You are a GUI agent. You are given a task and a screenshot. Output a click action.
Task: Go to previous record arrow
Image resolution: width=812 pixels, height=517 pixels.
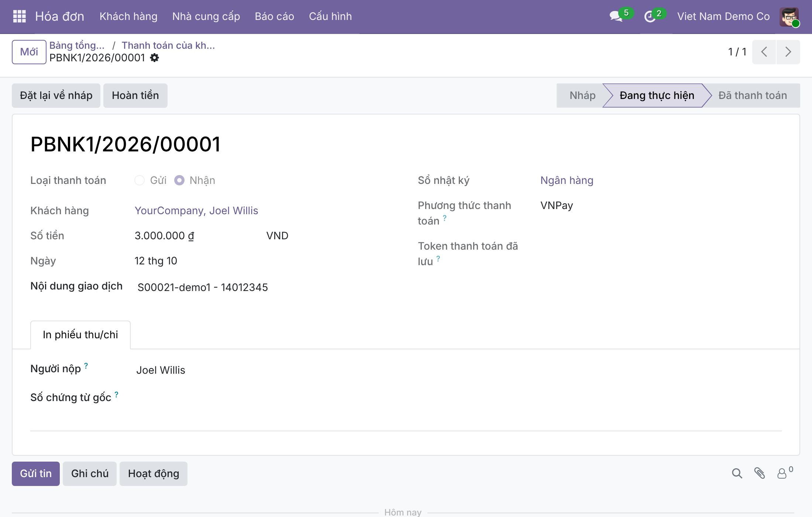click(x=764, y=52)
